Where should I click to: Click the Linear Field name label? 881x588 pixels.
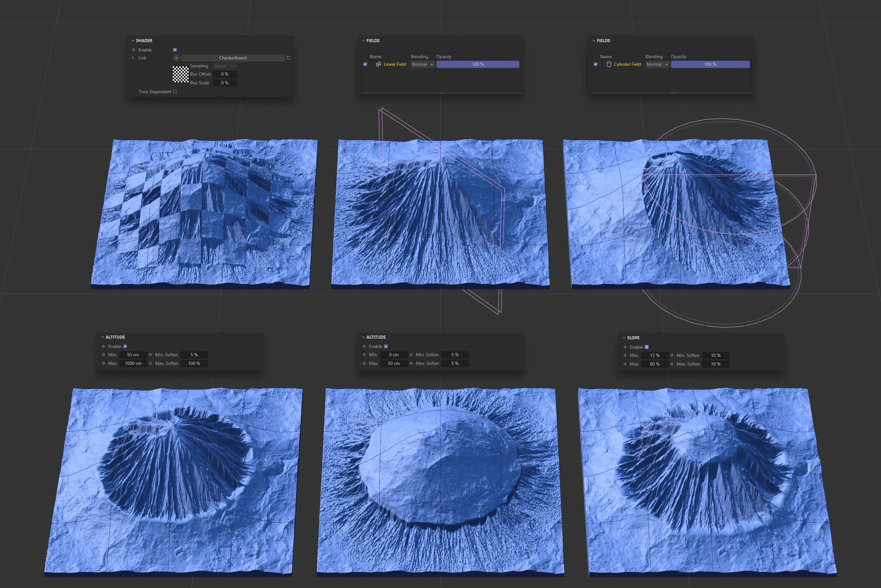[395, 64]
